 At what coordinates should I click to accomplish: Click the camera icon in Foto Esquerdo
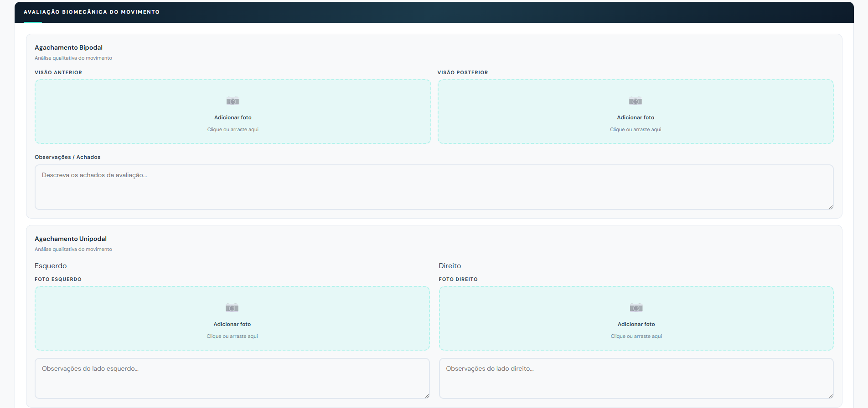point(232,308)
